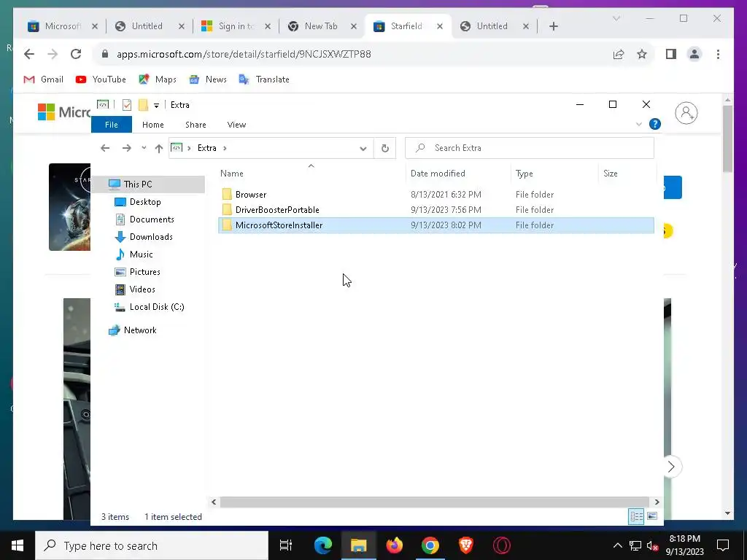This screenshot has width=747, height=560.
Task: Click the Extra breadcrumb in address bar
Action: click(x=206, y=148)
